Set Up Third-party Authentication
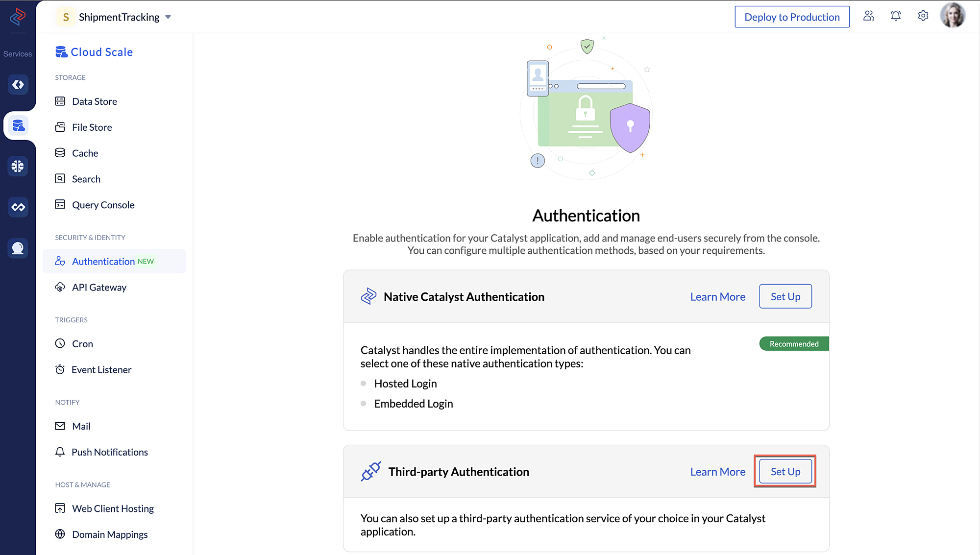Viewport: 980px width, 555px height. click(x=785, y=471)
